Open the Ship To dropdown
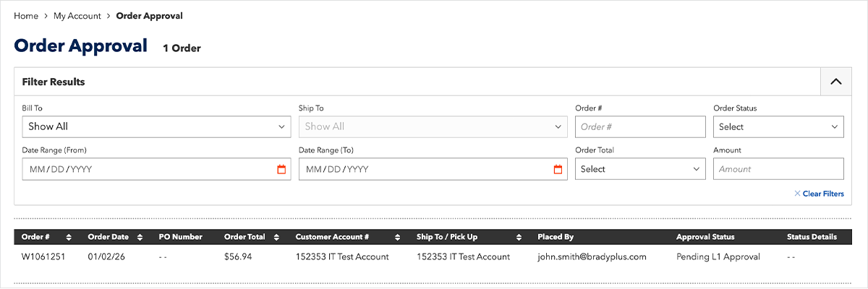This screenshot has height=289, width=868. (x=433, y=126)
